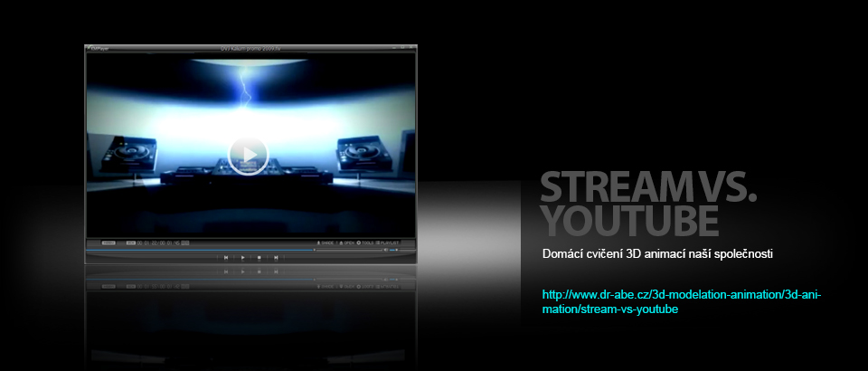Skip to the next track in KMPlayer
Image resolution: width=868 pixels, height=371 pixels.
coord(276,258)
